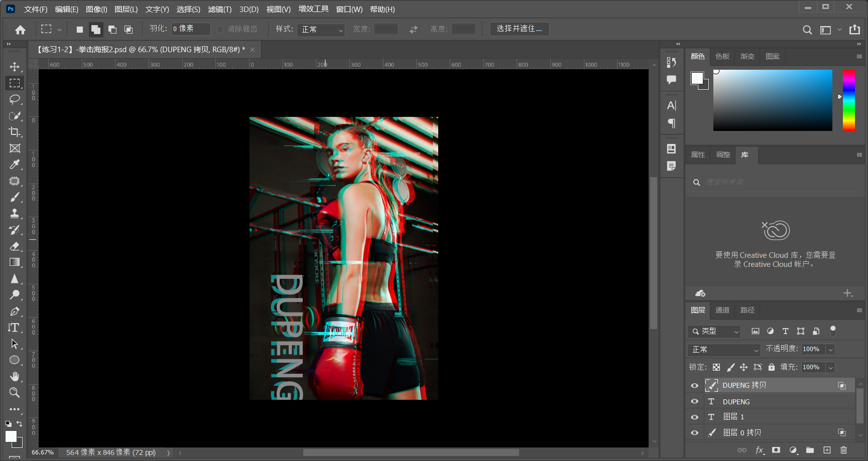Select the Hand tool
The image size is (868, 461).
coord(15,376)
